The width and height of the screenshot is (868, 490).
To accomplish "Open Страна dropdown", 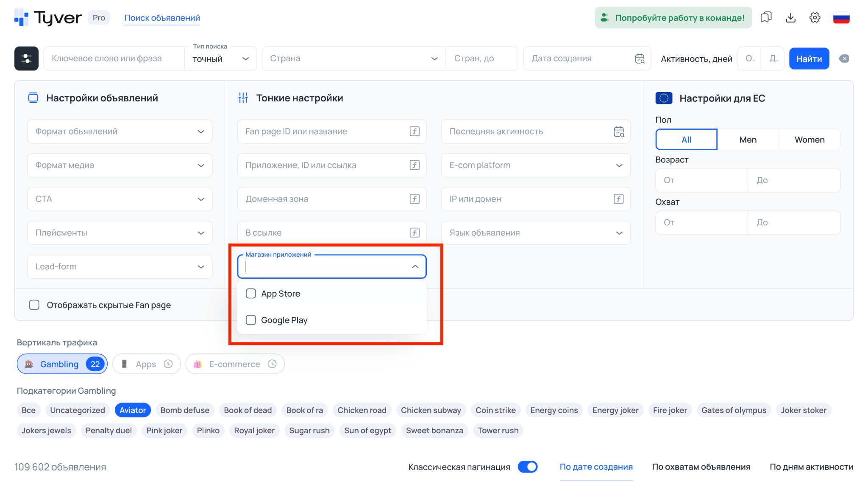I will (x=354, y=59).
